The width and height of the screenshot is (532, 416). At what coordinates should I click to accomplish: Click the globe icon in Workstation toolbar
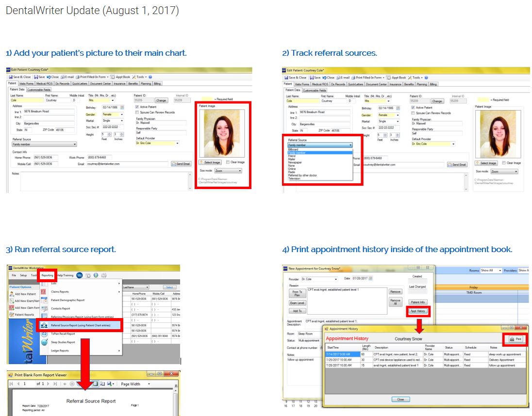point(96,275)
